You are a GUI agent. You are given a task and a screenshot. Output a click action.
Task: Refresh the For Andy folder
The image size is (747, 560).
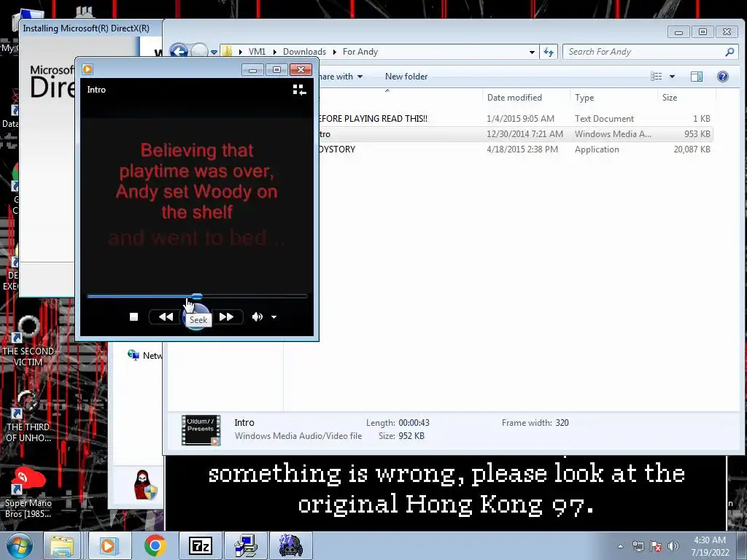tap(549, 52)
